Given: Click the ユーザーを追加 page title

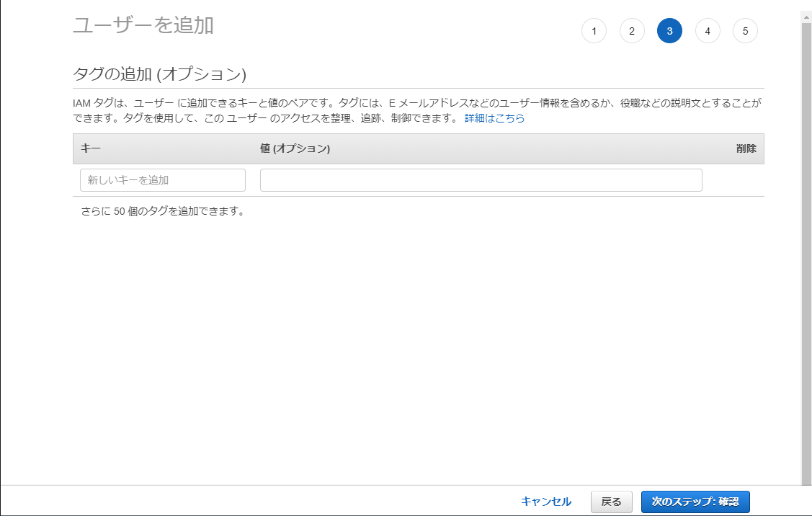Looking at the screenshot, I should pyautogui.click(x=143, y=25).
